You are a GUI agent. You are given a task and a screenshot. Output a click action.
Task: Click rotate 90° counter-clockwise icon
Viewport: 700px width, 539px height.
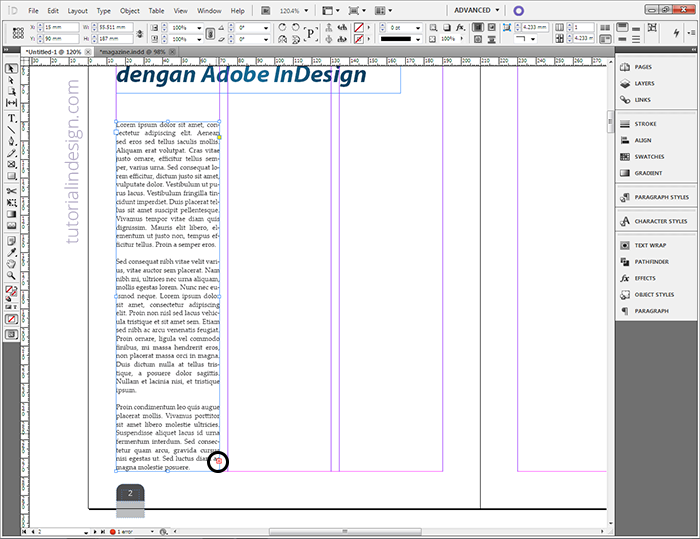pos(296,27)
